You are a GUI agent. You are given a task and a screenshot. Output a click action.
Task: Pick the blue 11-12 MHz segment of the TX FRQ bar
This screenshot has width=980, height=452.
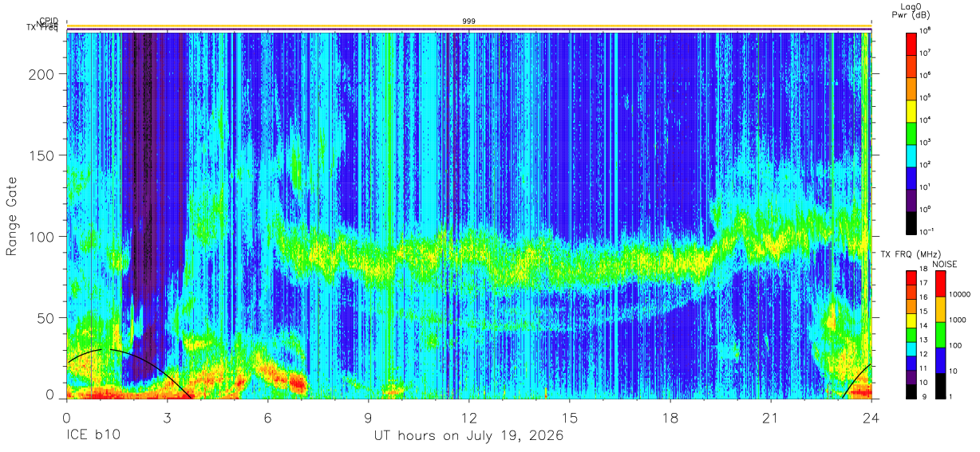pyautogui.click(x=911, y=363)
